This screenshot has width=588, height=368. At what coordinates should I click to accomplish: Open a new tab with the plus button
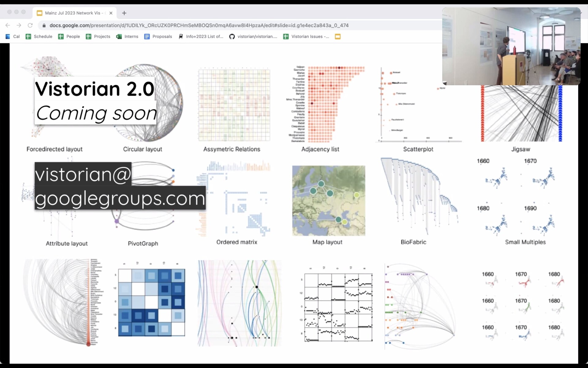pos(124,13)
